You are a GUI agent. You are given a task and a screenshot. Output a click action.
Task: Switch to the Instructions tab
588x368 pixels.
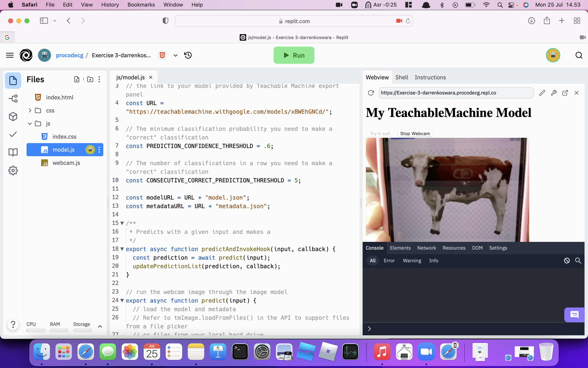[x=430, y=77]
